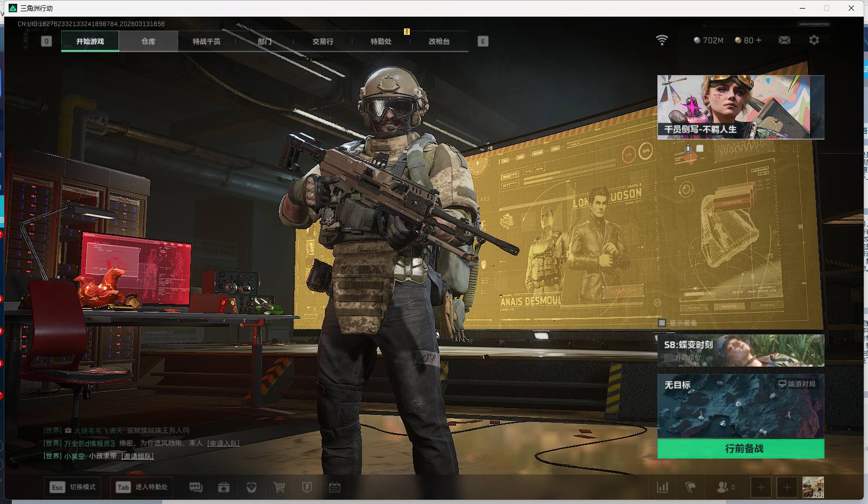Click the 万金的d情报员3 chat message

141,443
